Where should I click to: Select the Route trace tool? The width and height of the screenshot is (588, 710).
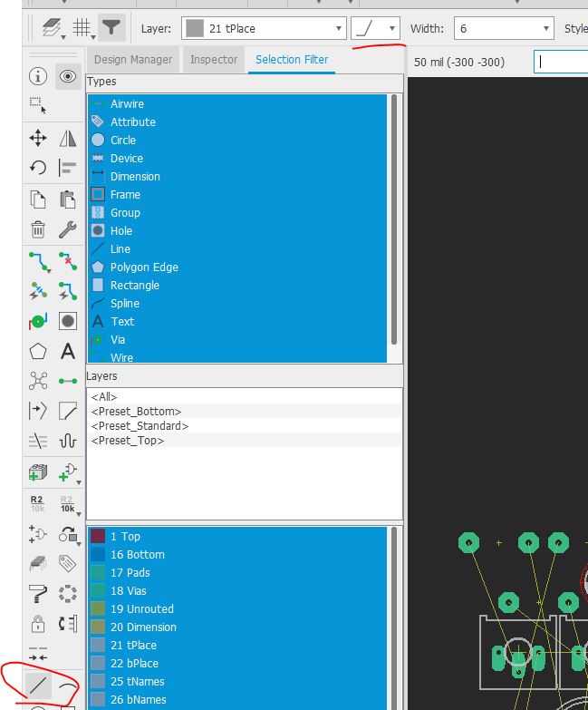click(x=39, y=262)
